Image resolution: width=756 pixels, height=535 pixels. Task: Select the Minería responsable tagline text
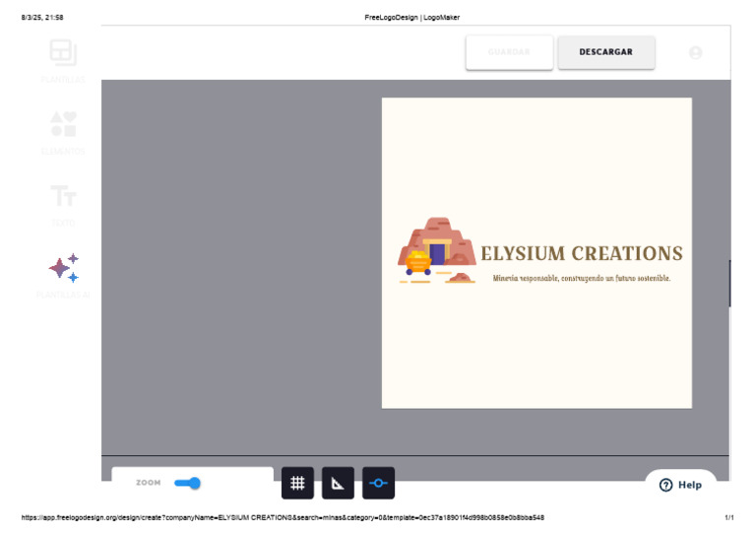click(x=581, y=278)
